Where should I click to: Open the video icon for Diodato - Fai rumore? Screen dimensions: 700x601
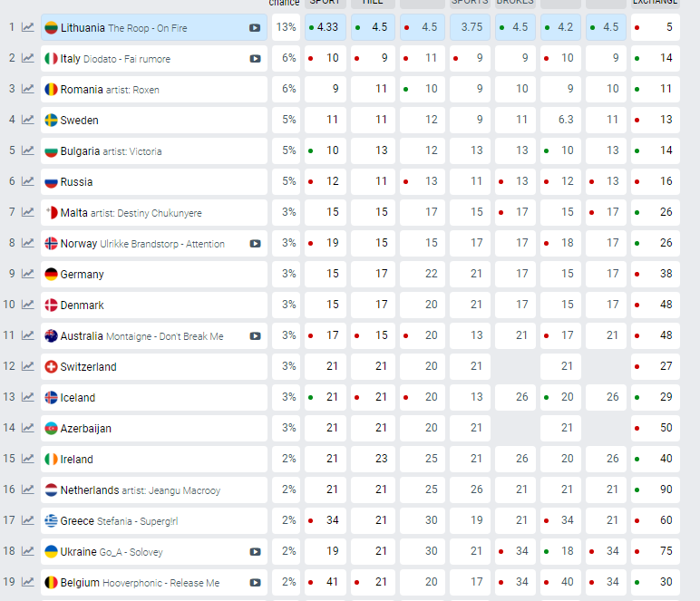pyautogui.click(x=255, y=58)
